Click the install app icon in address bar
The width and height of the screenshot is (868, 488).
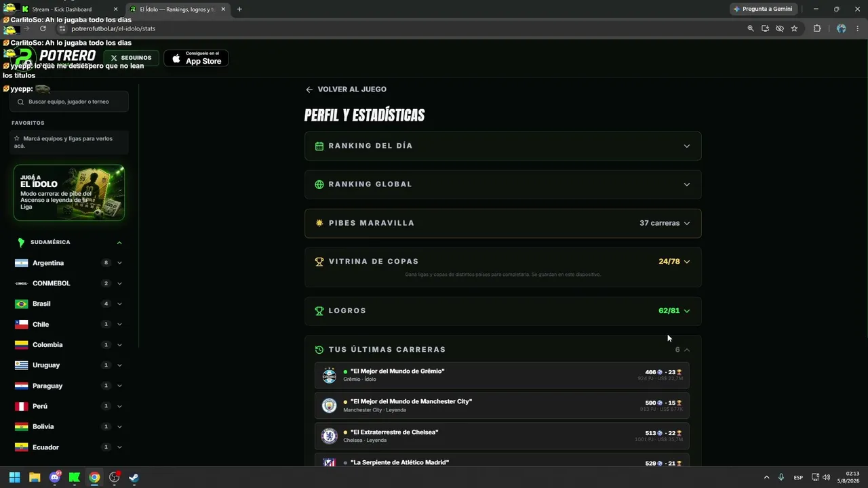[765, 28]
